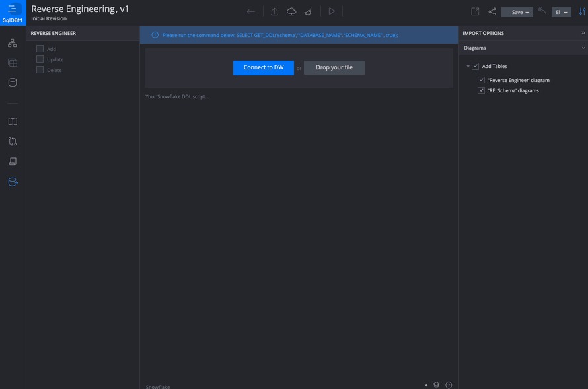This screenshot has height=389, width=588.
Task: Open the Documentation book icon in sidebar
Action: click(x=13, y=121)
